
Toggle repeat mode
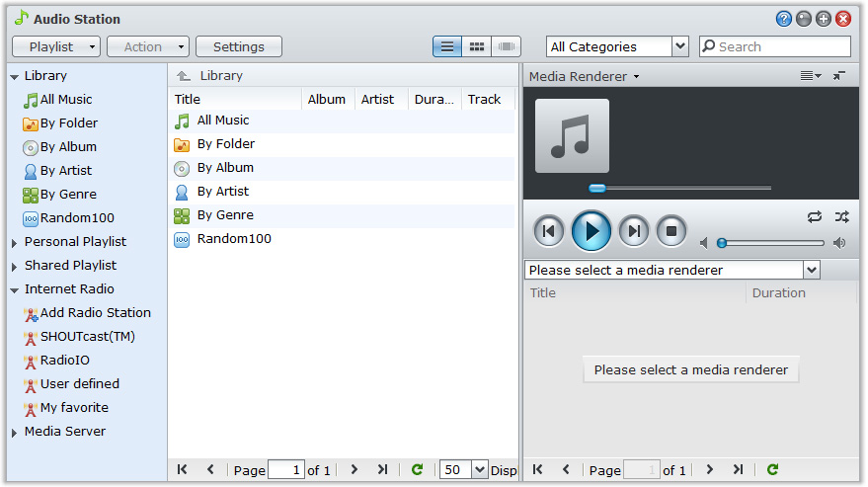[815, 217]
